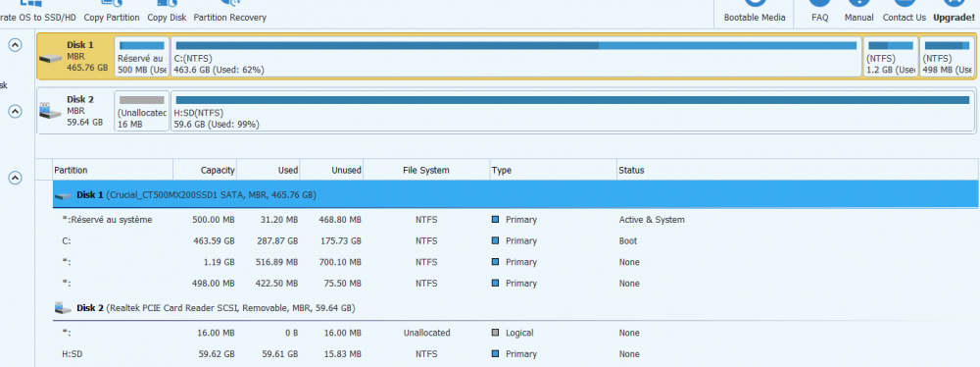Click the 516.89 MB used value
Screen dimensions: 980x367
pyautogui.click(x=276, y=262)
